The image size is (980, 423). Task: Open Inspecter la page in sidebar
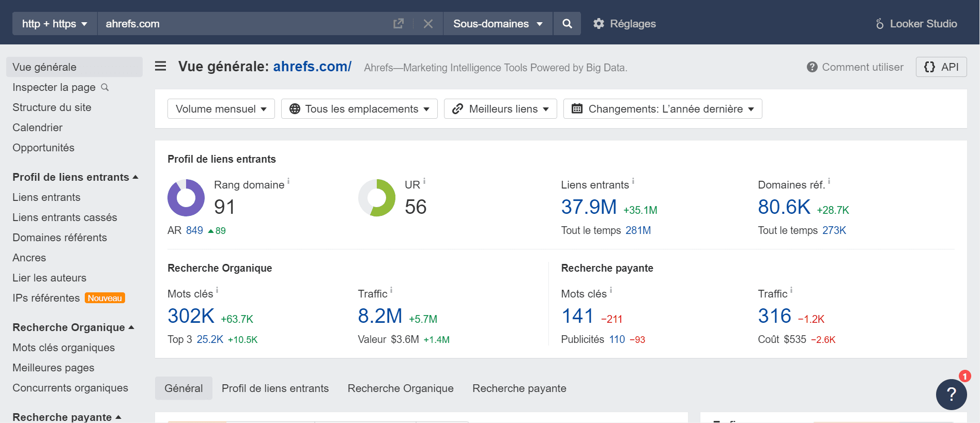pos(54,87)
